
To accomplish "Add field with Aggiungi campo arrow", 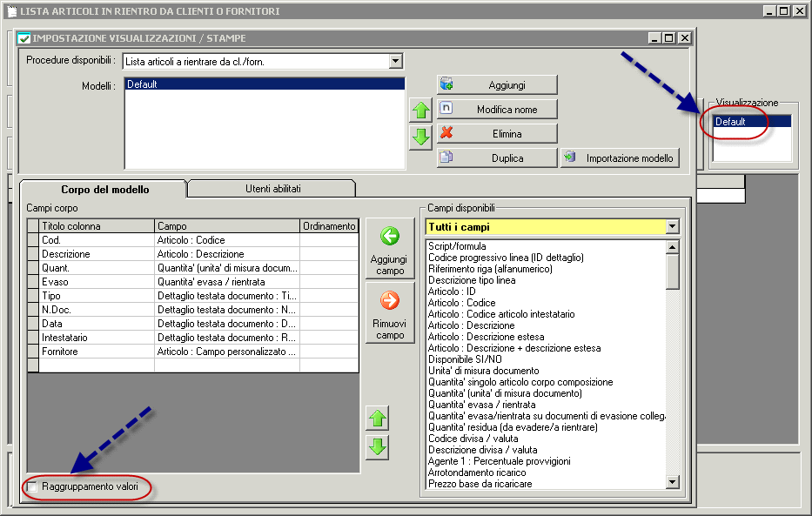I will [390, 249].
